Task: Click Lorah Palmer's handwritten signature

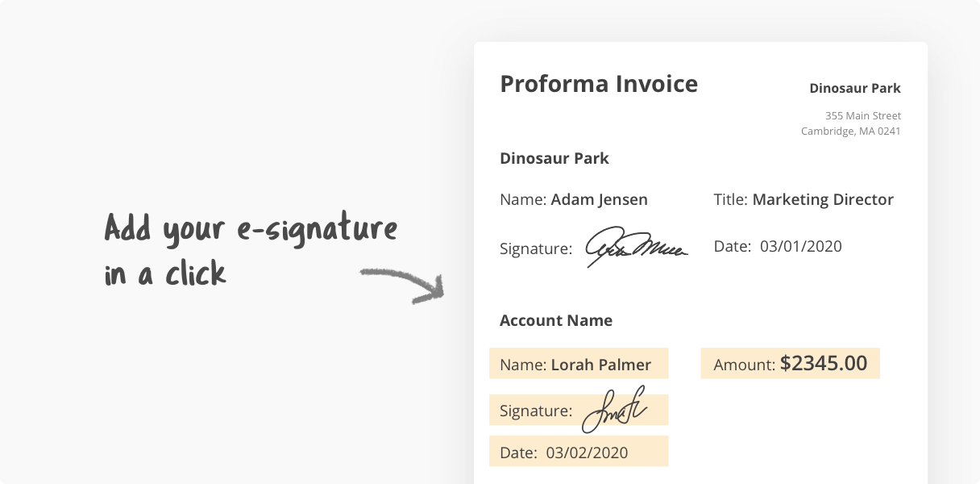Action: (x=614, y=409)
